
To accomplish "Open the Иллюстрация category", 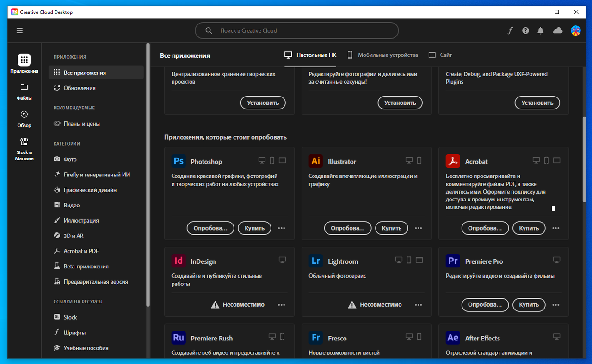I will 96,220.
